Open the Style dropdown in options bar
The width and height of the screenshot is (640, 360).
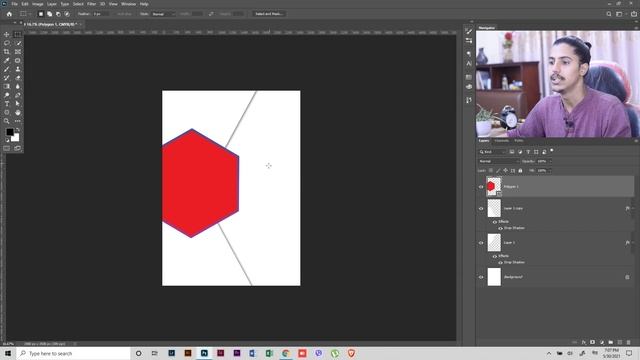[163, 14]
